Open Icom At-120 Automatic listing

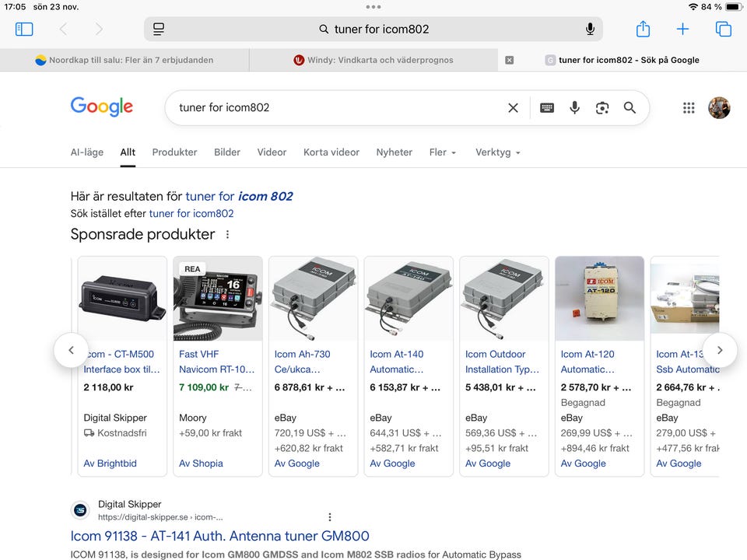pos(587,362)
